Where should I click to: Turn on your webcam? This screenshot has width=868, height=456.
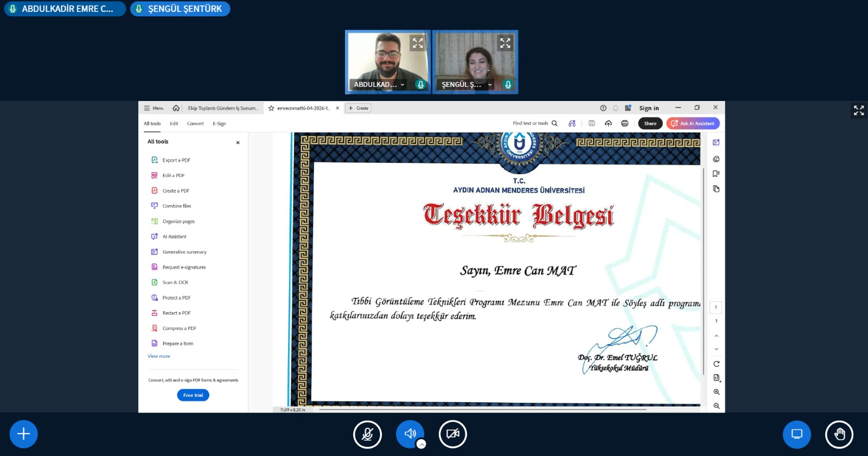point(452,434)
